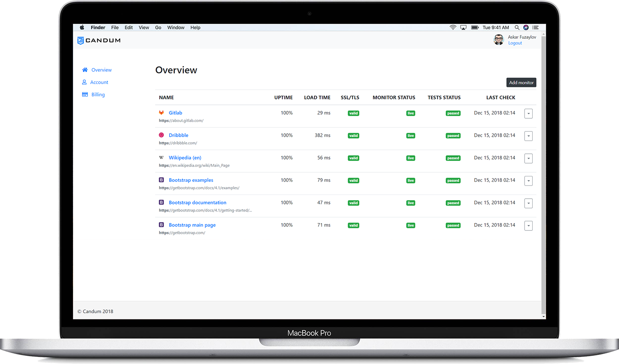This screenshot has height=364, width=619.
Task: Click the Wikipedia tests passed badge
Action: [453, 158]
